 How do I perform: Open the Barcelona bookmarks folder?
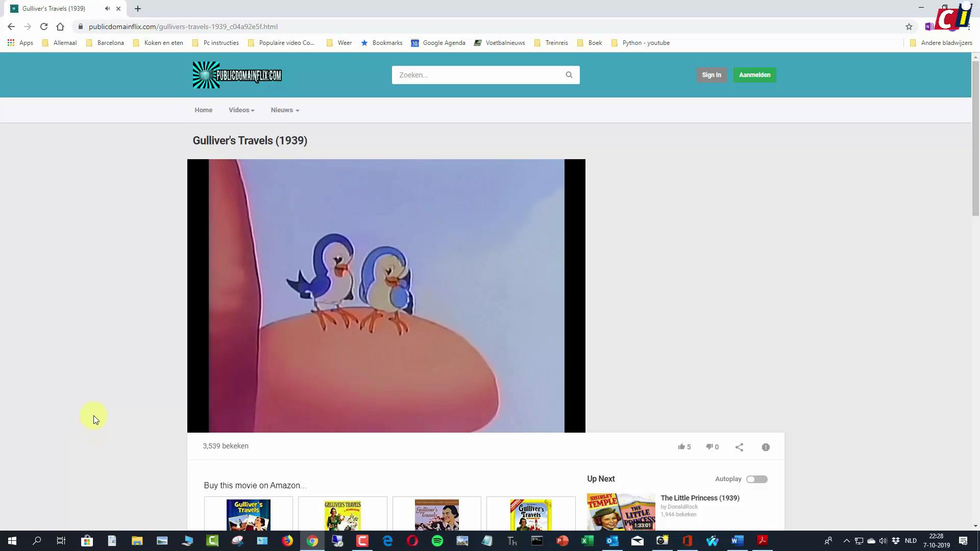(105, 43)
